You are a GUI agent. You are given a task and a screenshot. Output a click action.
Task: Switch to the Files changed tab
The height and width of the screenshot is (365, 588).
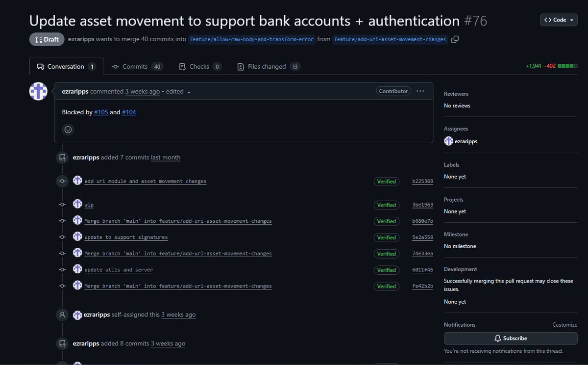(x=268, y=66)
